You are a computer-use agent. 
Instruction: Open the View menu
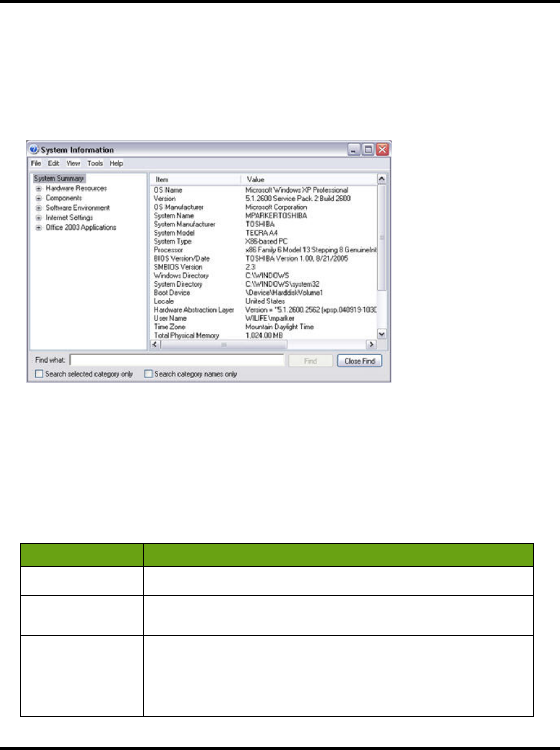pos(73,163)
